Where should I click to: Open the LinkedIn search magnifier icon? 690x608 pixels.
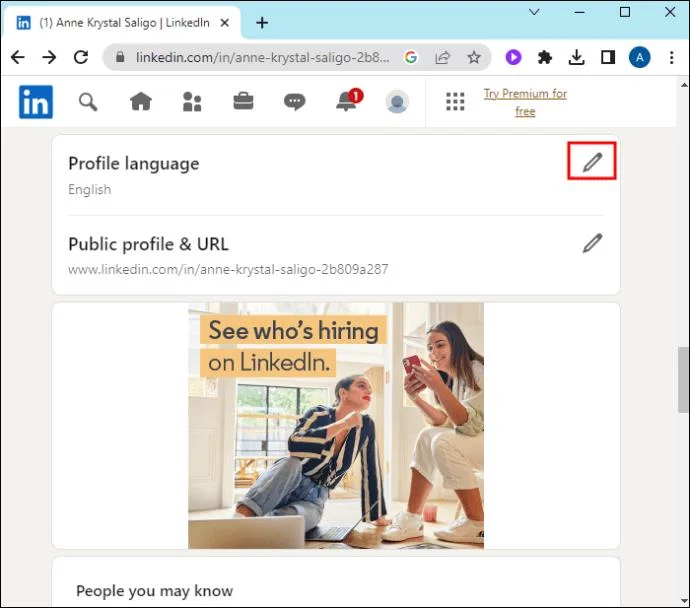[x=88, y=102]
